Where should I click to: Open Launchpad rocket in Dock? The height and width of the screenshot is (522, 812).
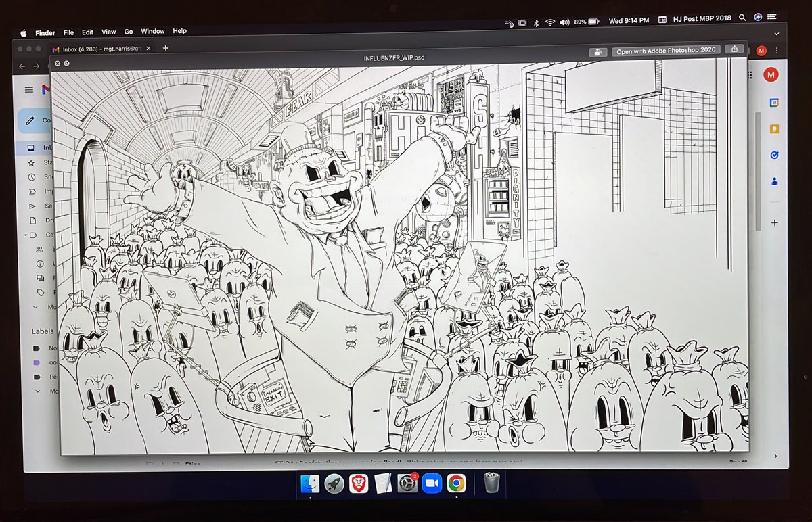(335, 483)
